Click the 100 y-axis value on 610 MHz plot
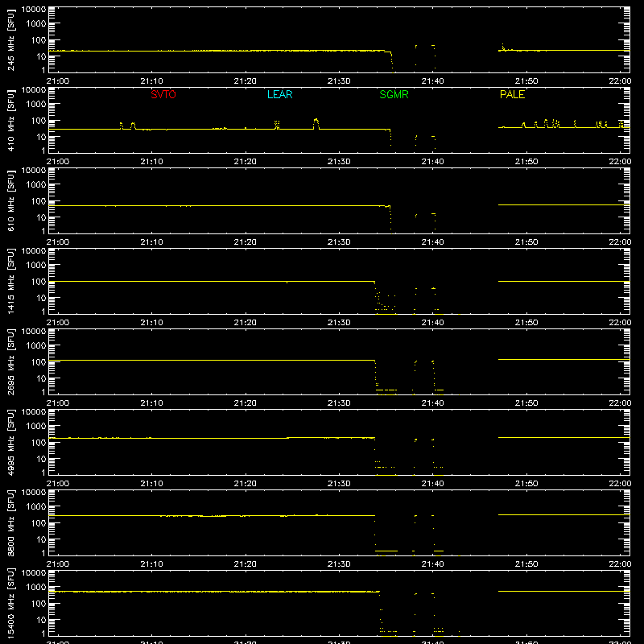Screen dimensions: 644x644 click(39, 200)
